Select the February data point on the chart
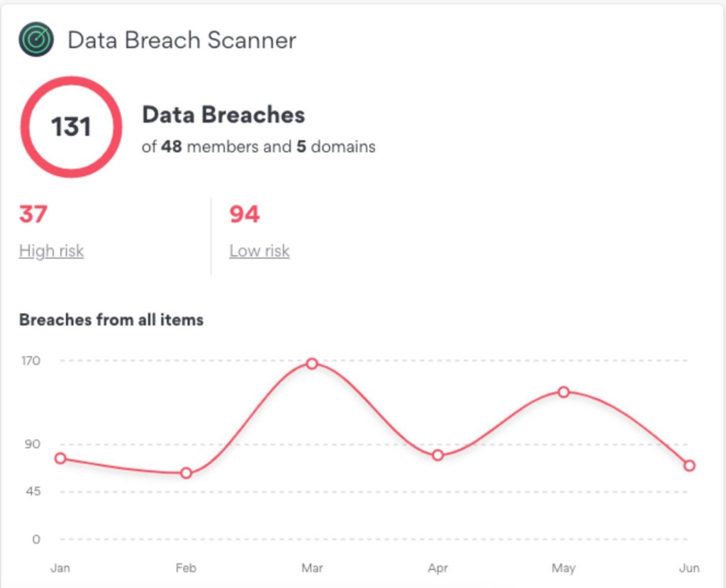Image resolution: width=726 pixels, height=588 pixels. pyautogui.click(x=186, y=473)
